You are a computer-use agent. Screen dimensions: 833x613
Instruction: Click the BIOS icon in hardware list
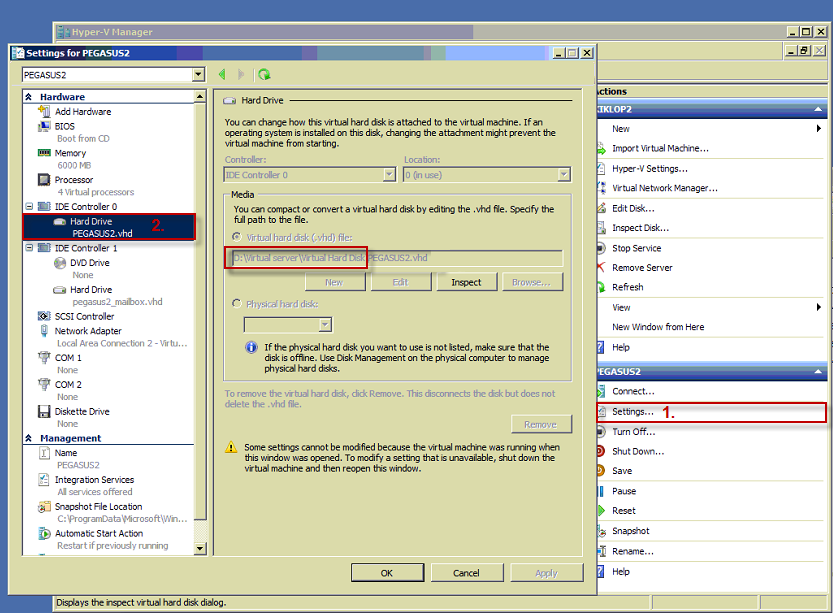click(44, 126)
